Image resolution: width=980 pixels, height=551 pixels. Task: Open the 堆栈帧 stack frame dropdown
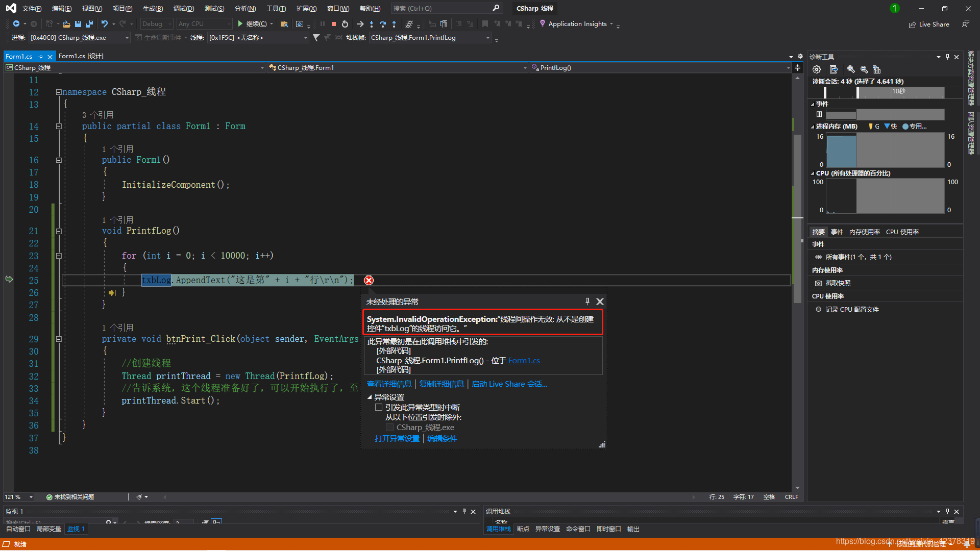487,38
